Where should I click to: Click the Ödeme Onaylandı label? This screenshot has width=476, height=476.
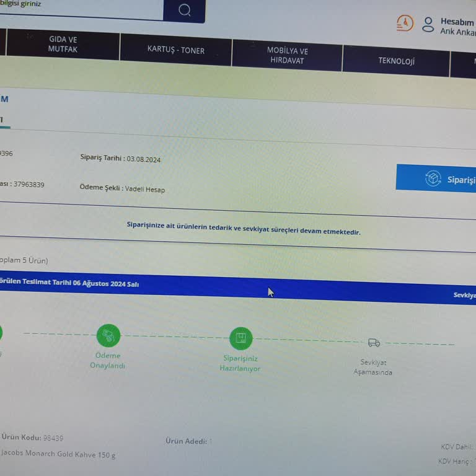coord(107,360)
